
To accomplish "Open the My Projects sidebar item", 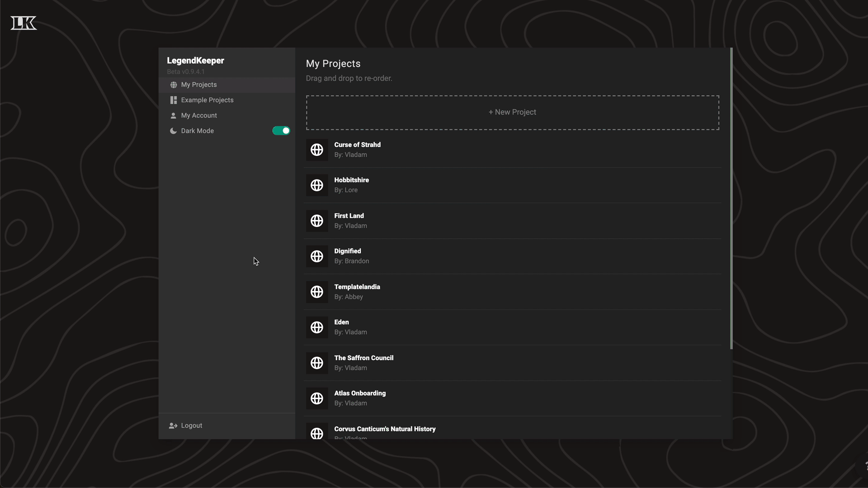I will tap(199, 85).
